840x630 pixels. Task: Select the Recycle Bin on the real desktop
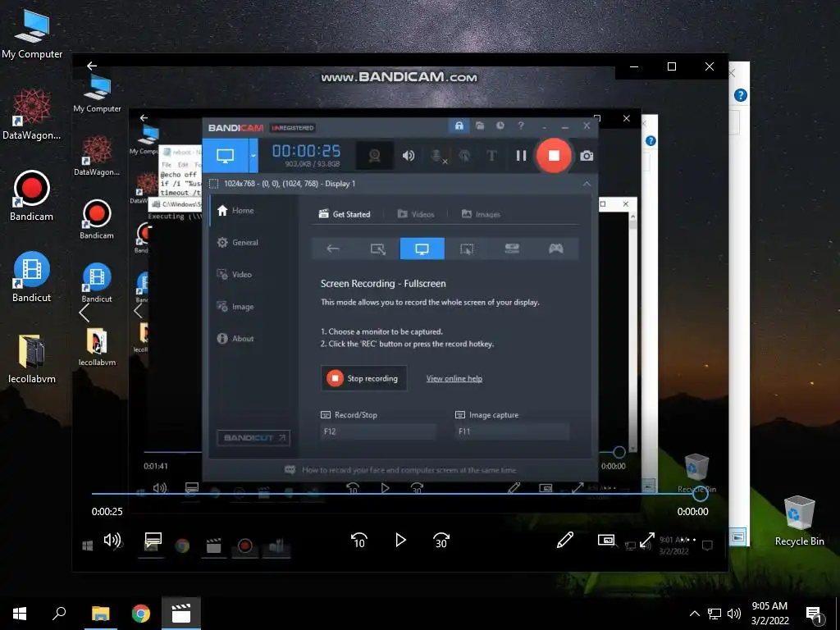(799, 521)
